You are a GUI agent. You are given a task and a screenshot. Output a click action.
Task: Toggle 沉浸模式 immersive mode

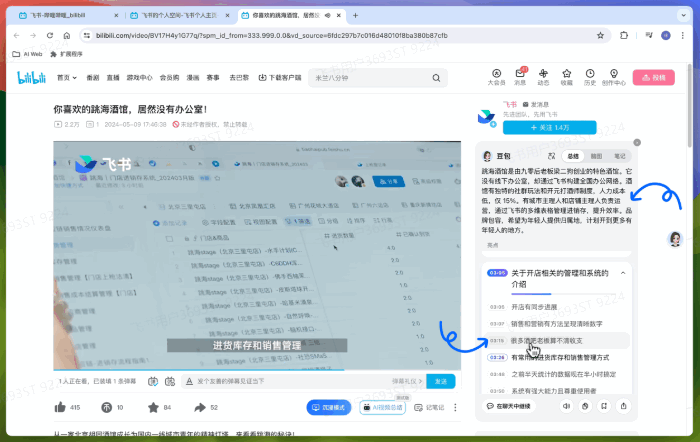tap(328, 407)
